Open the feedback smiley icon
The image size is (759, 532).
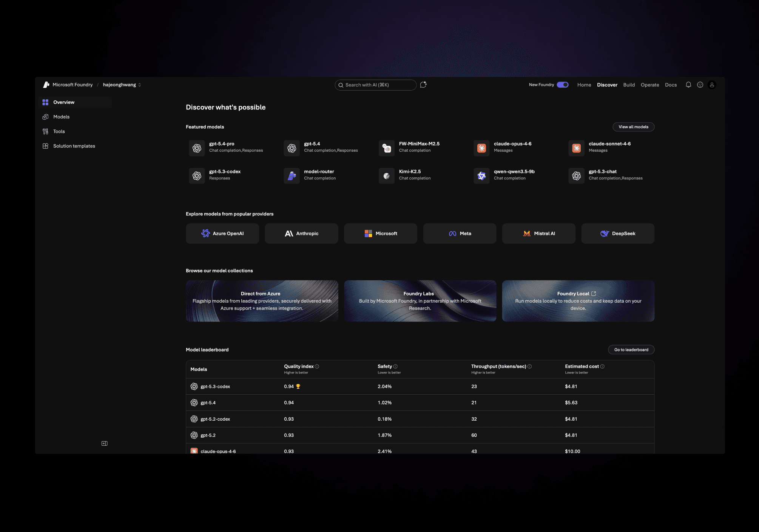point(700,85)
